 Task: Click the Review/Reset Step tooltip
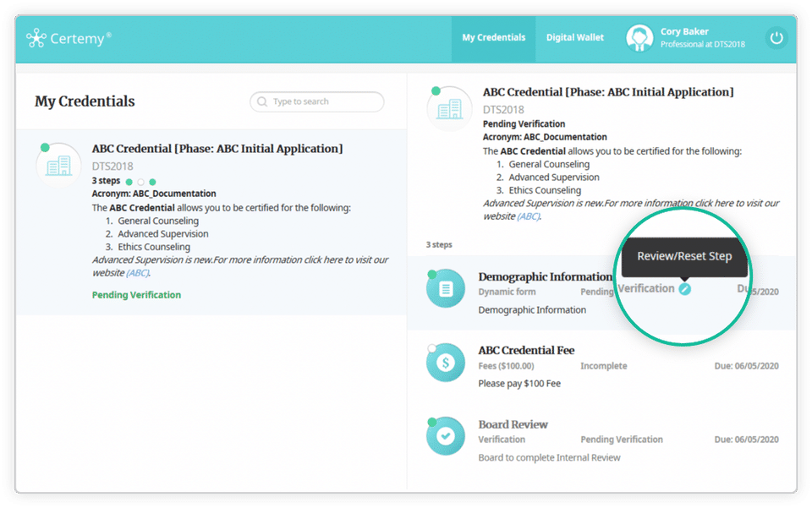[x=684, y=257]
